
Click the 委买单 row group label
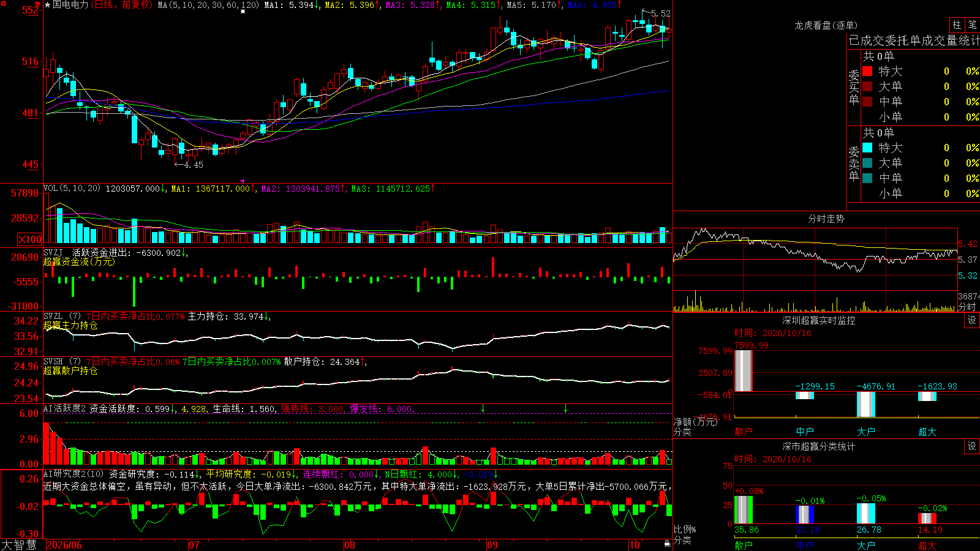[x=854, y=88]
